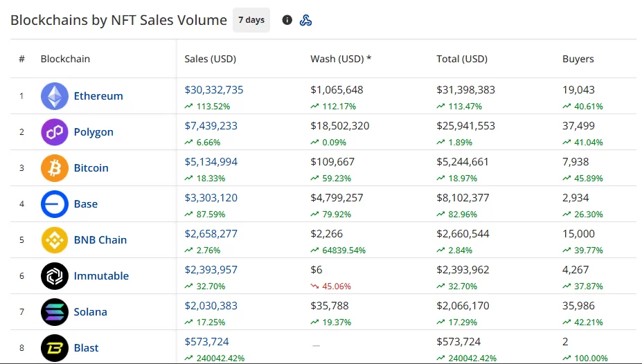642x364 pixels.
Task: Sort by the Wash (USD) column header
Action: tap(341, 59)
